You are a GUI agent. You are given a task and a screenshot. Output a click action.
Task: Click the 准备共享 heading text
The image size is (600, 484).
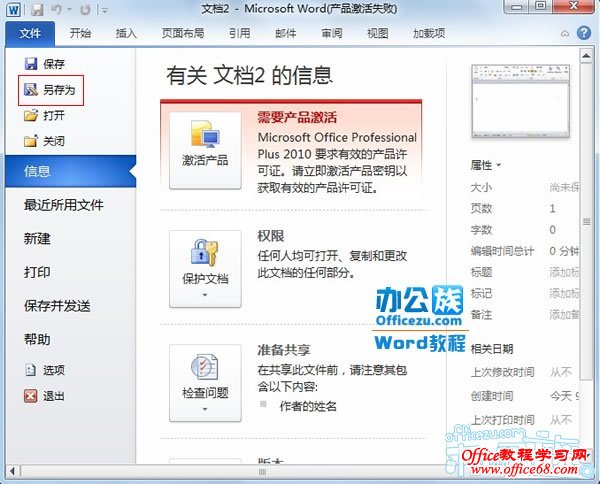(x=284, y=350)
